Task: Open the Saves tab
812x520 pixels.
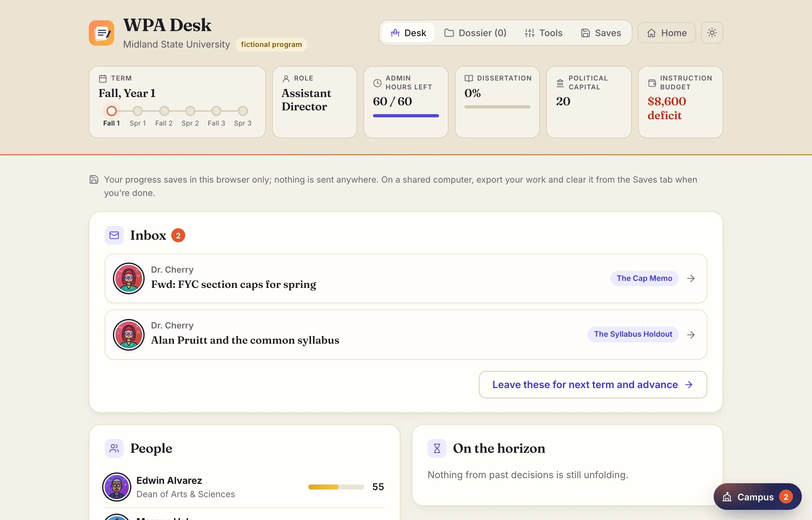Action: coord(600,33)
